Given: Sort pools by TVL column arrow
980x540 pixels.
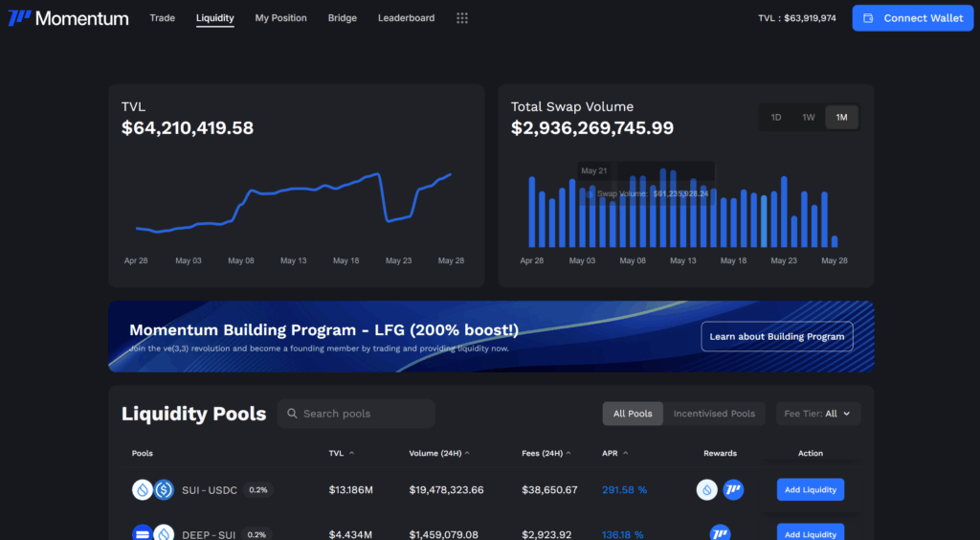Looking at the screenshot, I should (351, 453).
